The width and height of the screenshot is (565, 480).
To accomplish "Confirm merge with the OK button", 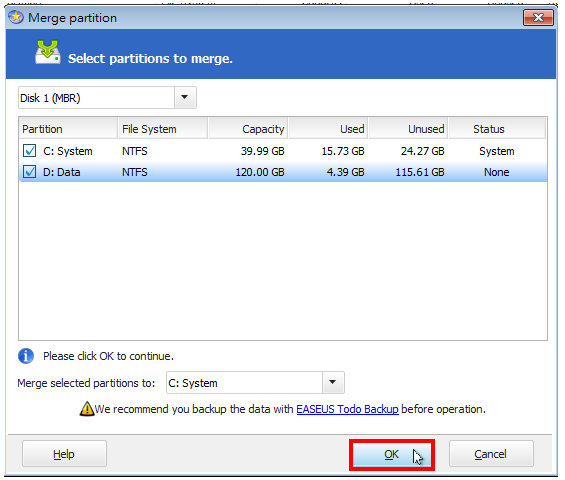I will pos(392,454).
